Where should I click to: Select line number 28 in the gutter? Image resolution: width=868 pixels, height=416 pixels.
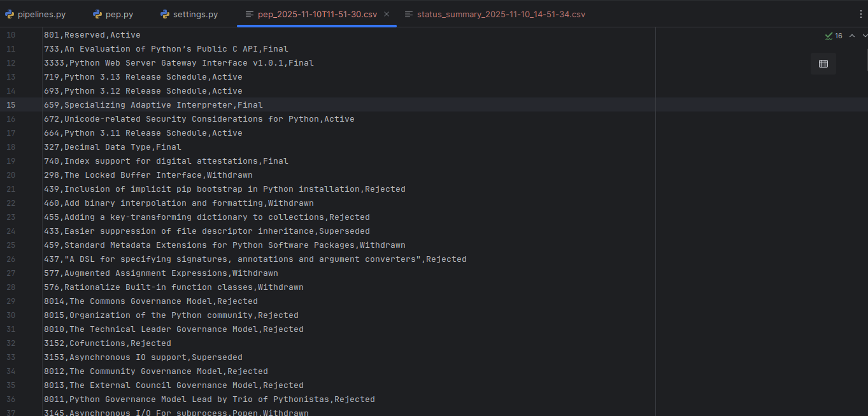pos(11,287)
